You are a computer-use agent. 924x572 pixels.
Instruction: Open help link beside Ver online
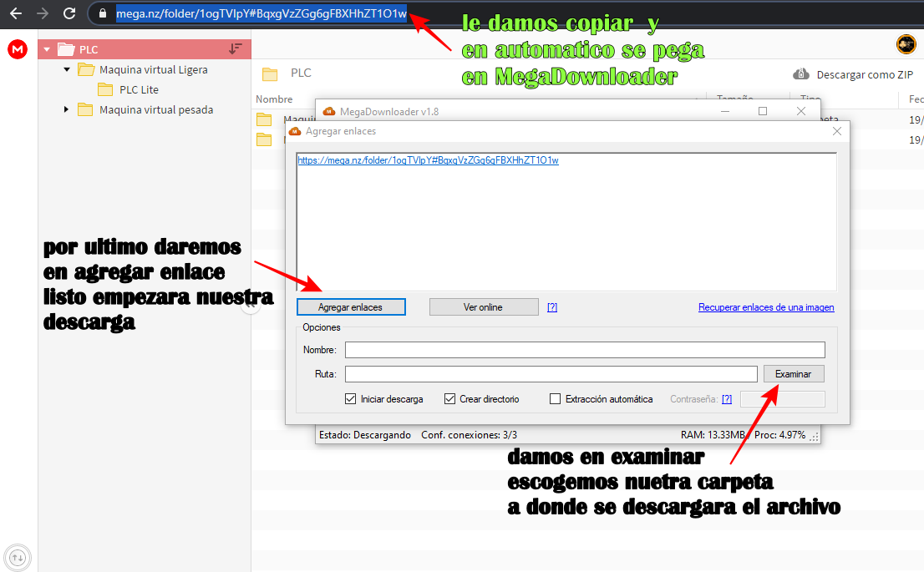pos(552,307)
